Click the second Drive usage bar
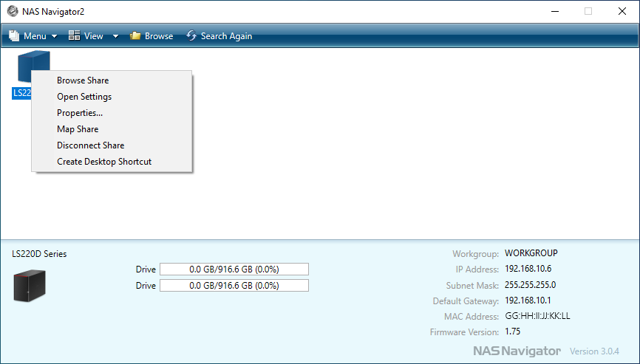Screen dimensions: 640x364 234,285
